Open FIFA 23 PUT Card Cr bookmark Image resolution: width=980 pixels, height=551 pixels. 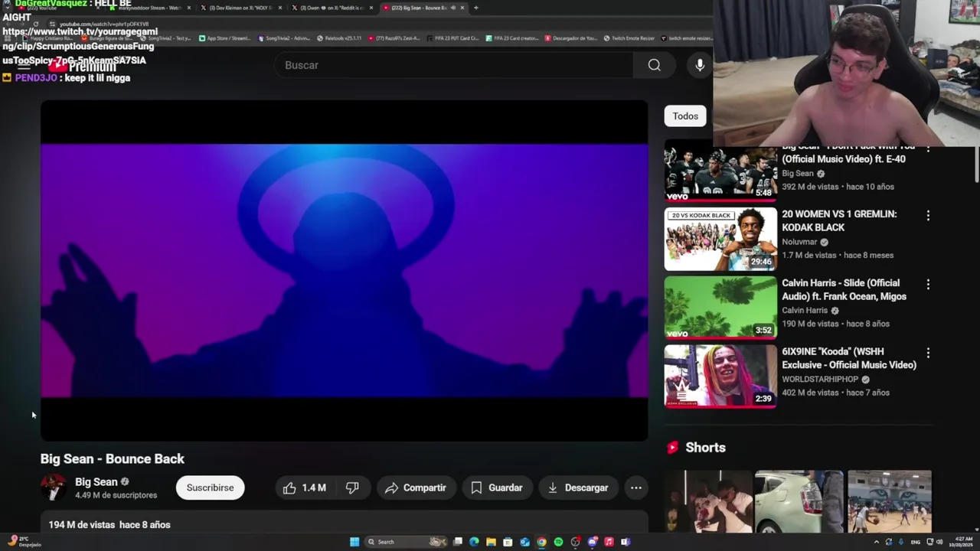[452, 38]
